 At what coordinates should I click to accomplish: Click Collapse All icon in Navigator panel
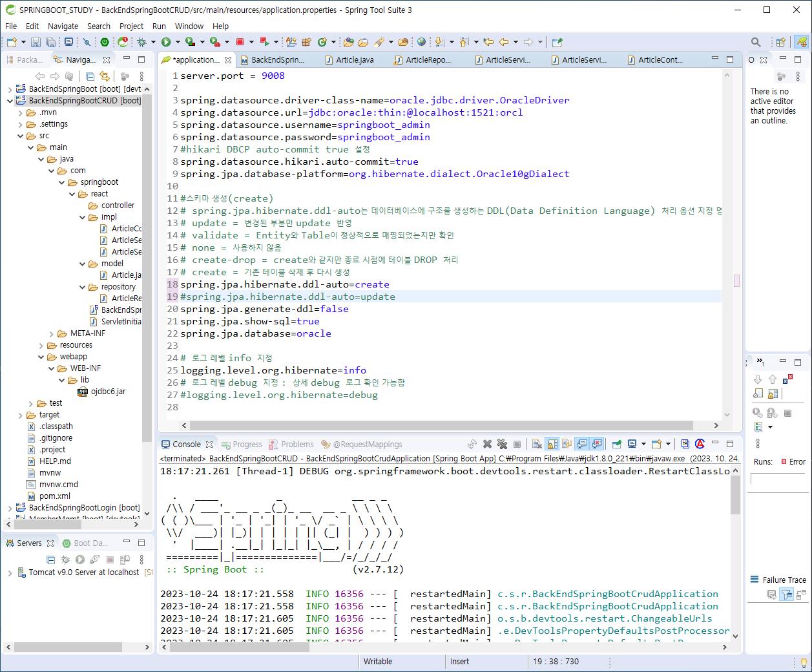pyautogui.click(x=90, y=76)
